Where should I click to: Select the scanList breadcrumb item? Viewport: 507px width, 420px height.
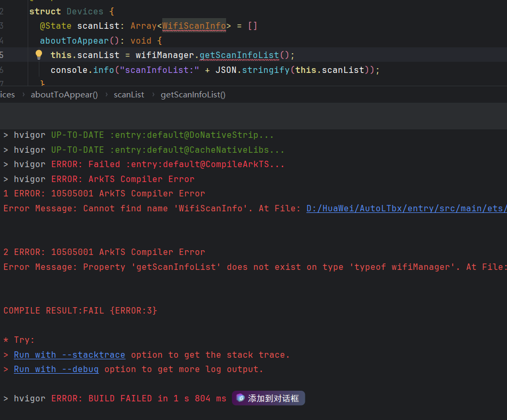point(129,94)
